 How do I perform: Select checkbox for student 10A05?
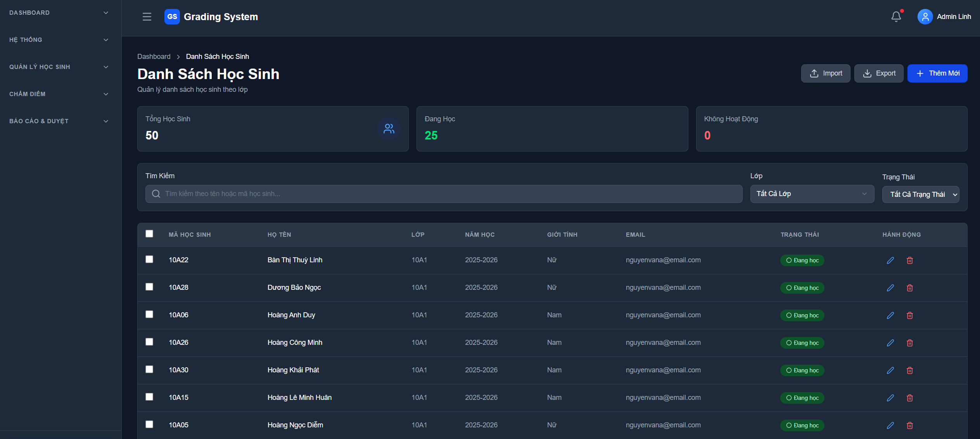click(149, 424)
